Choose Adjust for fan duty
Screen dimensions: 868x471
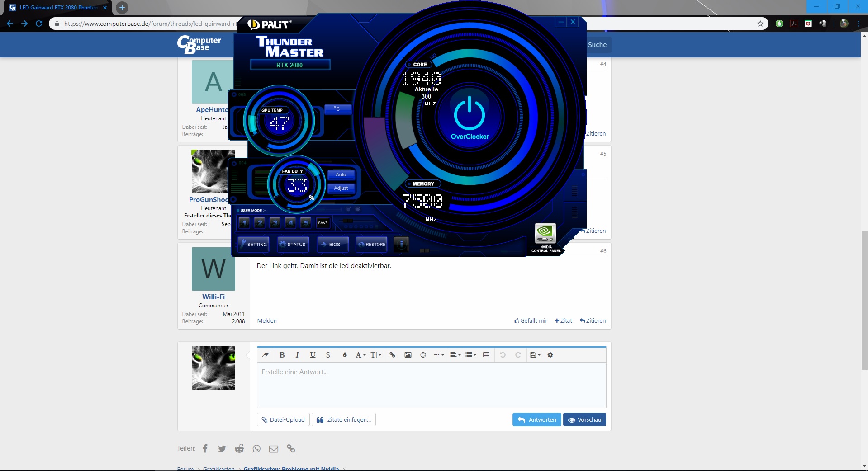pyautogui.click(x=341, y=188)
